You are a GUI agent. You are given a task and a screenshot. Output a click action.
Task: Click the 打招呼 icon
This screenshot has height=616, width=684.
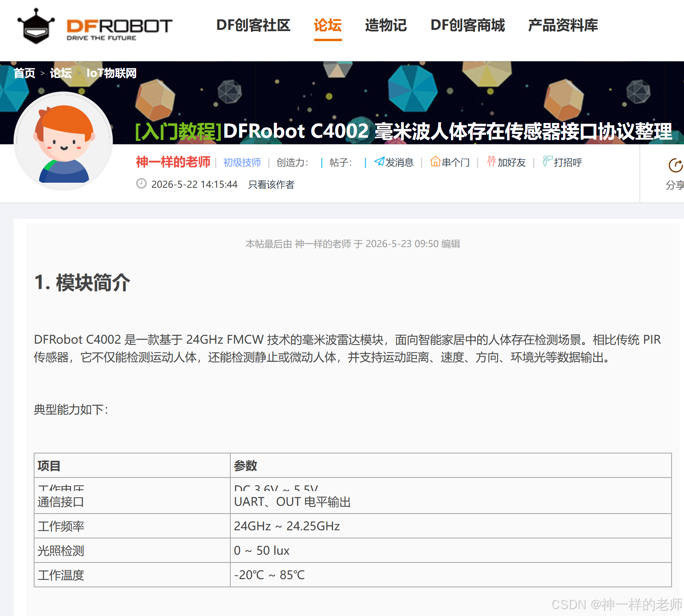click(x=548, y=161)
